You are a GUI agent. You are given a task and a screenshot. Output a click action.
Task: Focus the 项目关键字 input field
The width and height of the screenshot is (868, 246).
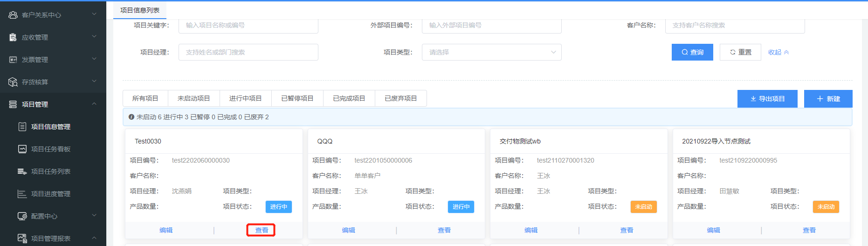248,26
